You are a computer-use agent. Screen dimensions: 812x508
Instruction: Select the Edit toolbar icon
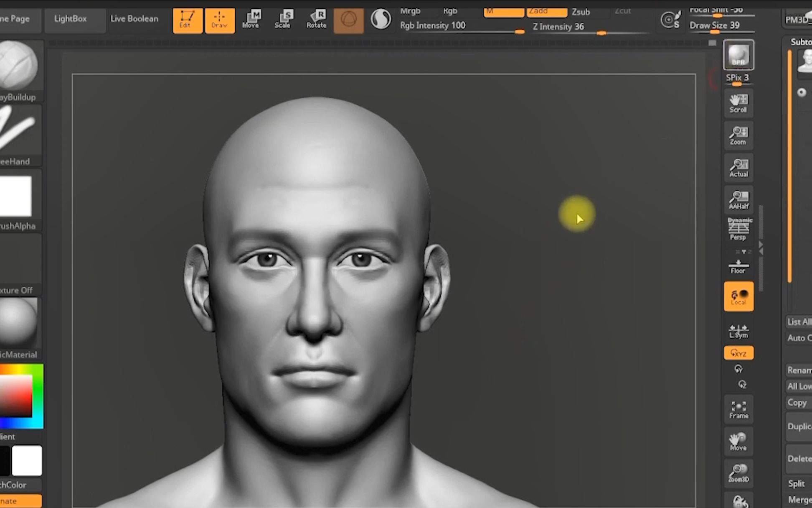pyautogui.click(x=187, y=20)
